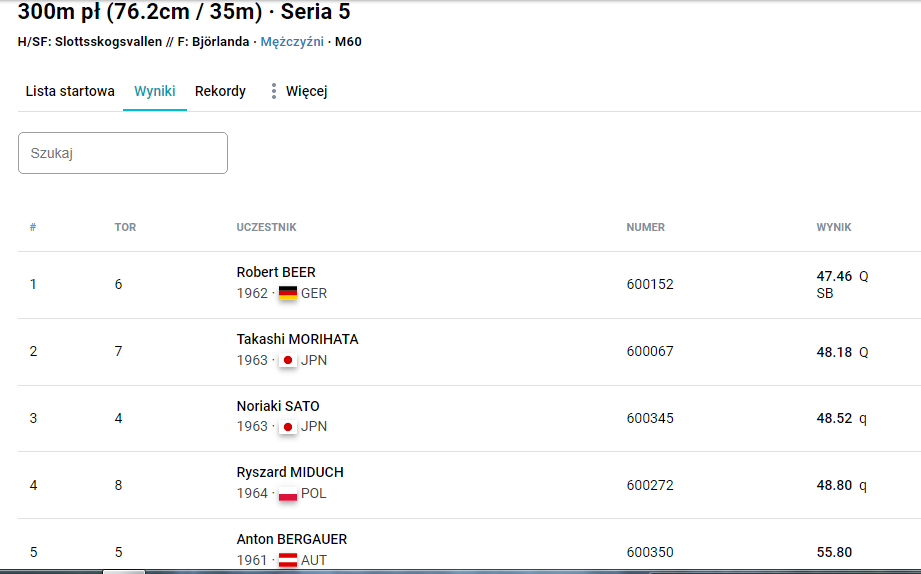Sort by the TOR column header
Screen dimensions: 921x574
click(125, 227)
